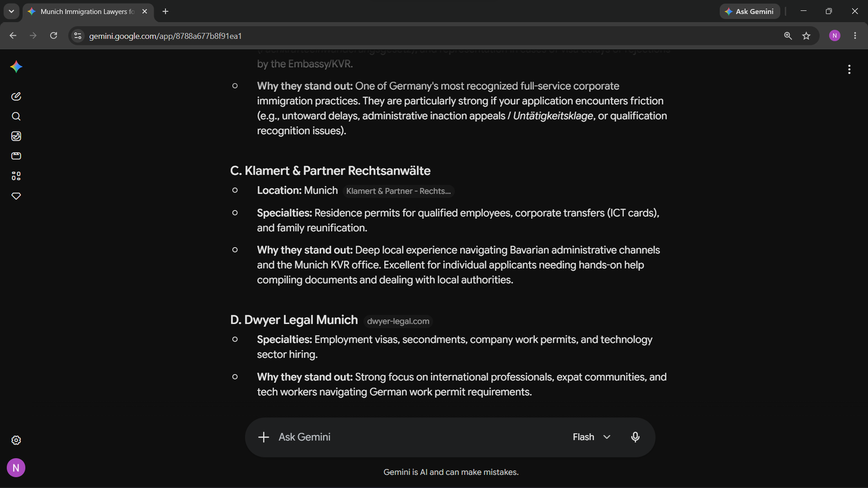Go back with browser back arrow

[13, 36]
